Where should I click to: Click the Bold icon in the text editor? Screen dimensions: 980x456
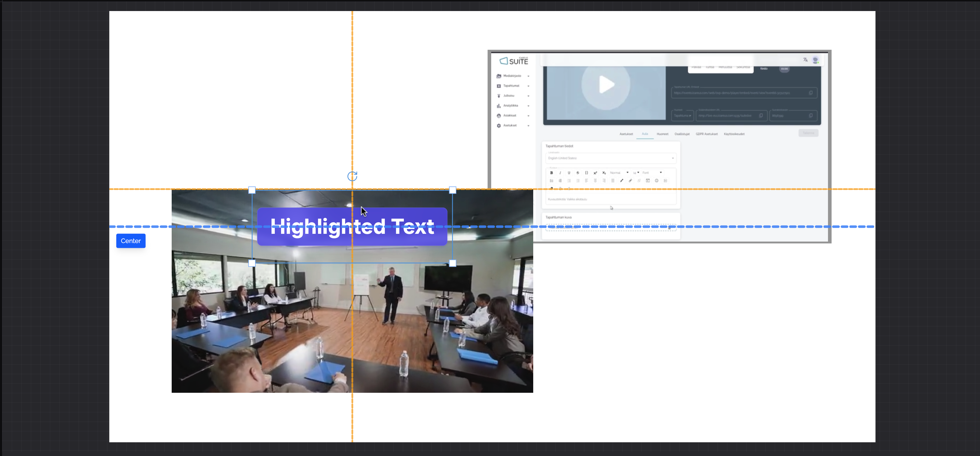tap(551, 173)
